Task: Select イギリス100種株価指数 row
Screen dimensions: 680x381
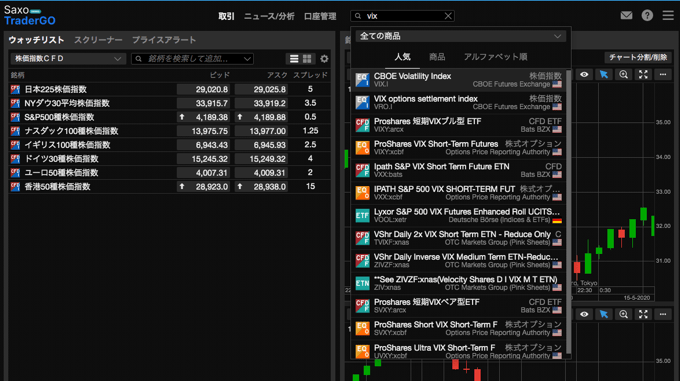Action: [170, 145]
